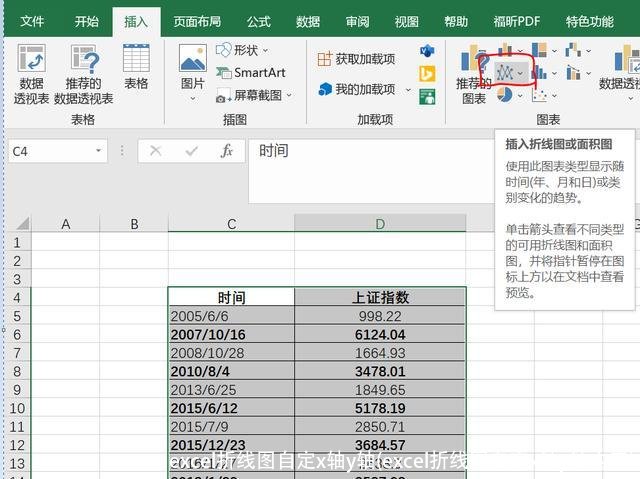The width and height of the screenshot is (640, 479).
Task: Click the hierarchy treemap chart icon
Action: pos(539,49)
